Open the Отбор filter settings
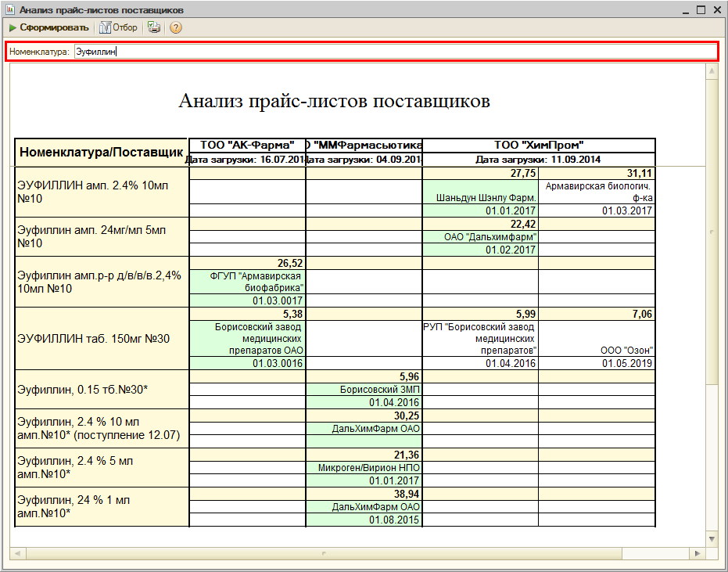 click(x=118, y=27)
